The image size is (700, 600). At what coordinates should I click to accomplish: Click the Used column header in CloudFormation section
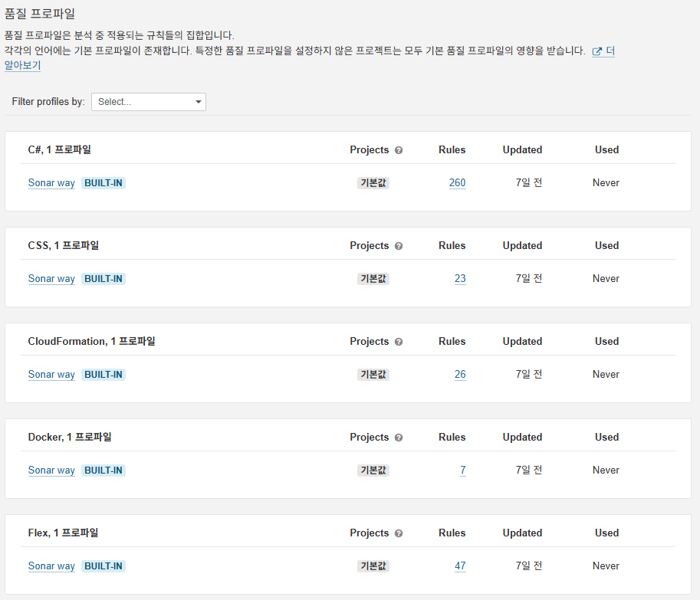click(606, 341)
